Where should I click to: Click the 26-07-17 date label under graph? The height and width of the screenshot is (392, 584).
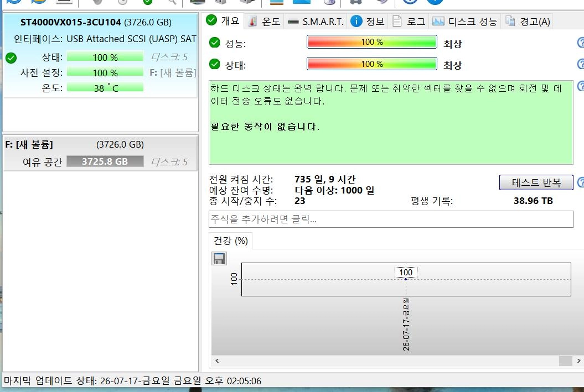pyautogui.click(x=406, y=324)
